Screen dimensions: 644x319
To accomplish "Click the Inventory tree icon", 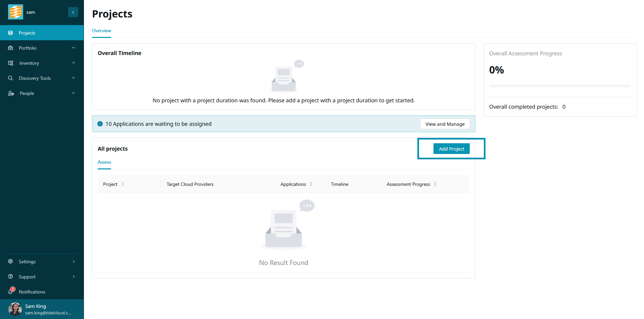I will coord(11,63).
